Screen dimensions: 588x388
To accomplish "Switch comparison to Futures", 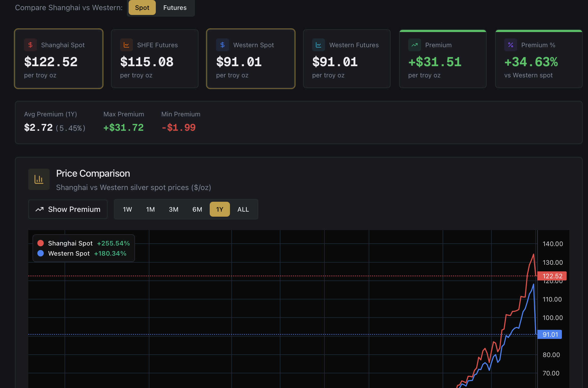I will [x=175, y=8].
